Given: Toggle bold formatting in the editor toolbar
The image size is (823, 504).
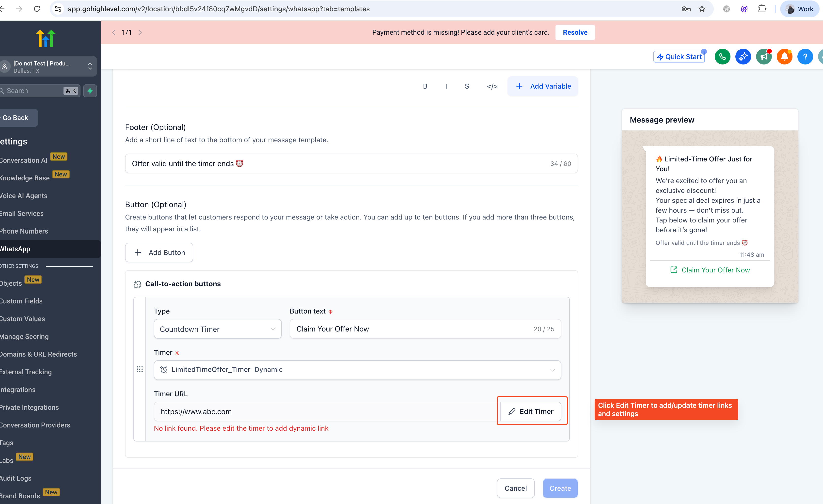Looking at the screenshot, I should (425, 87).
